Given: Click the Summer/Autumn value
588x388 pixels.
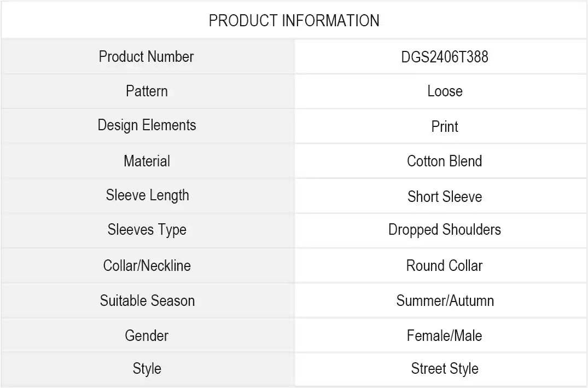Looking at the screenshot, I should (x=444, y=301).
